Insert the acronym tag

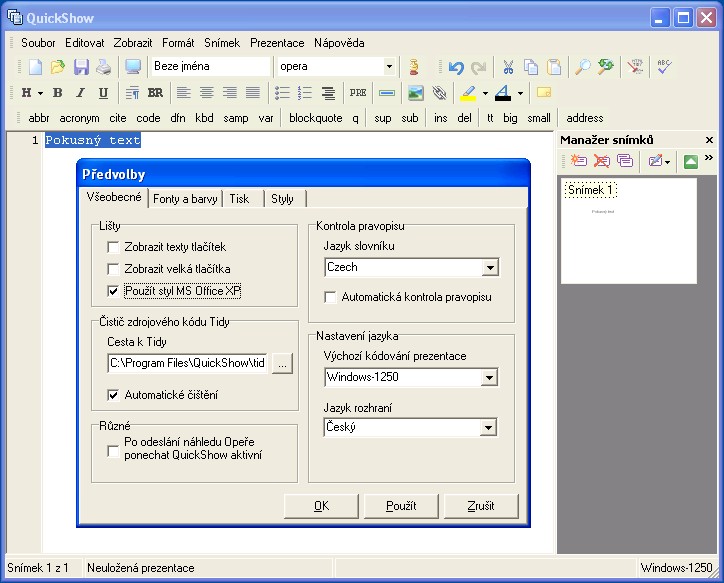point(79,118)
